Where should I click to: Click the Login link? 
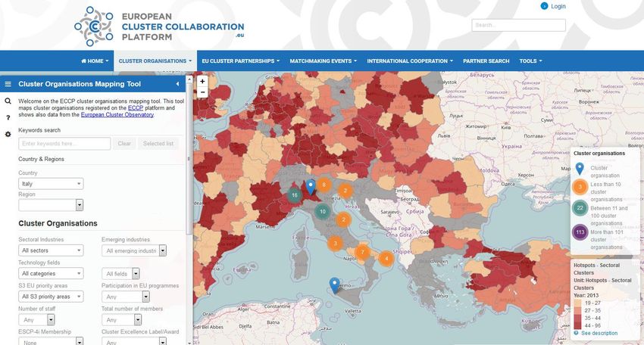[x=558, y=6]
